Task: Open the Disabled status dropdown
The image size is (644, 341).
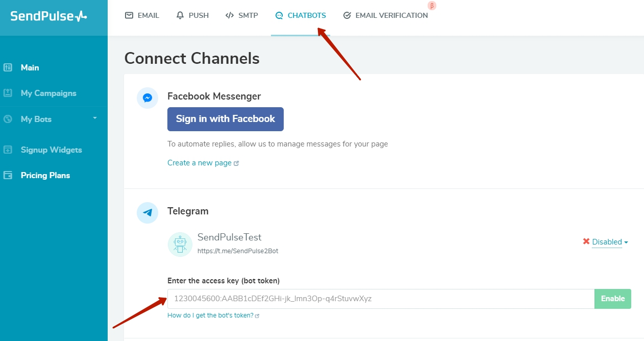Action: click(607, 242)
